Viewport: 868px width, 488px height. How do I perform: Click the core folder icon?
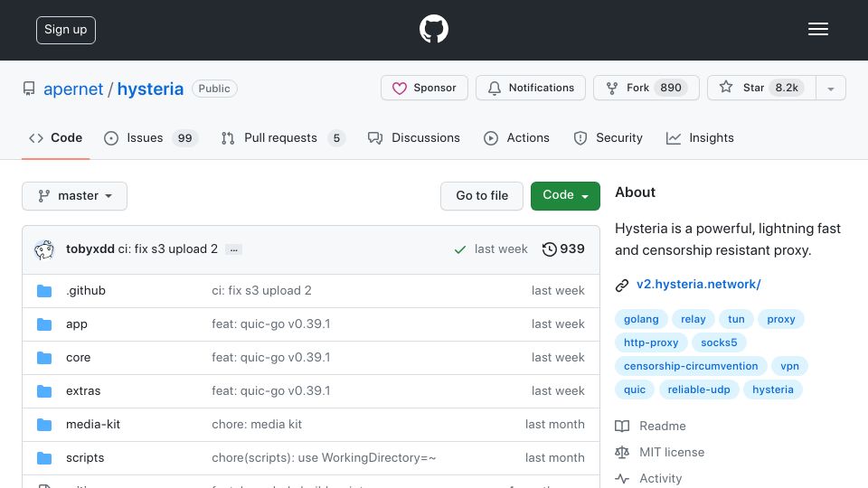pos(44,358)
